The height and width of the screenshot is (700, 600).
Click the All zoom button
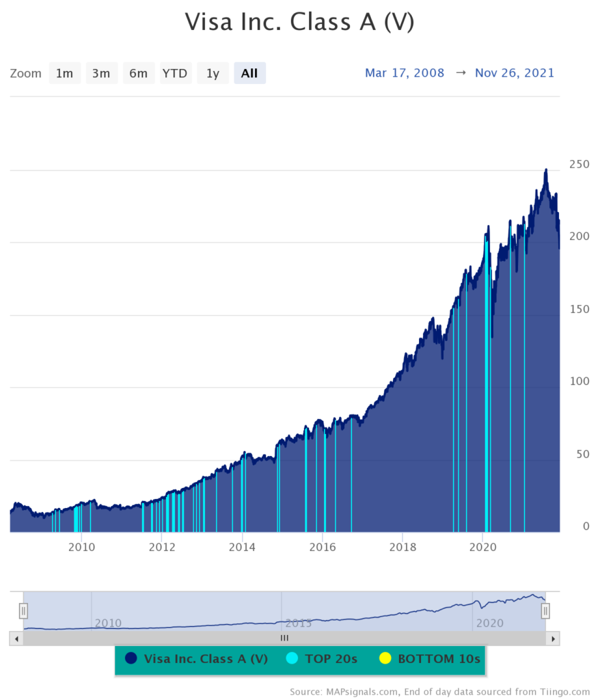coord(249,73)
